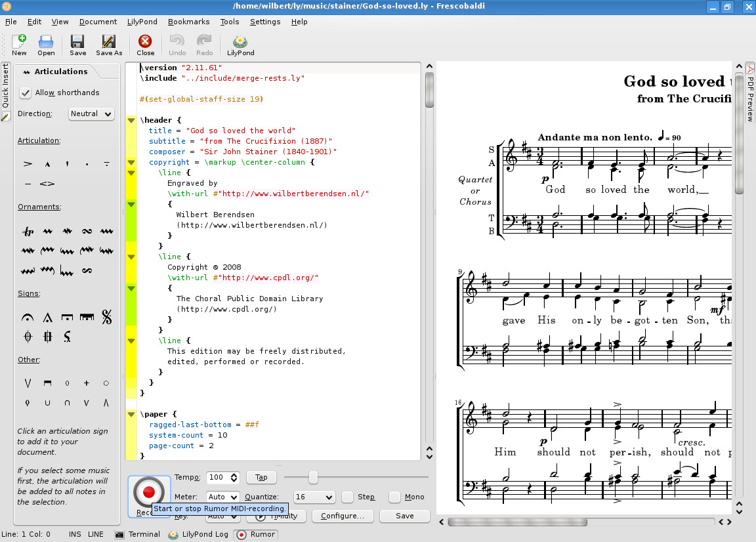Click inside the Tempo value field
The image size is (756, 542).
(x=218, y=478)
